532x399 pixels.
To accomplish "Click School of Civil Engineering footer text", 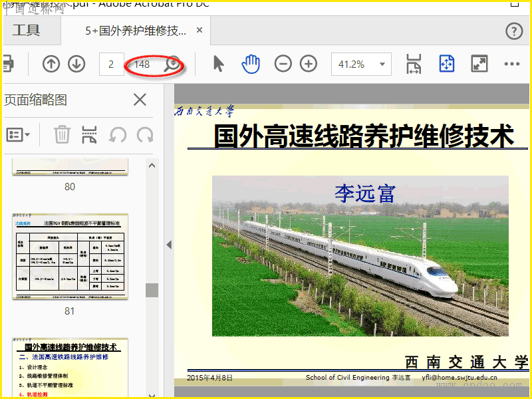I will point(347,377).
